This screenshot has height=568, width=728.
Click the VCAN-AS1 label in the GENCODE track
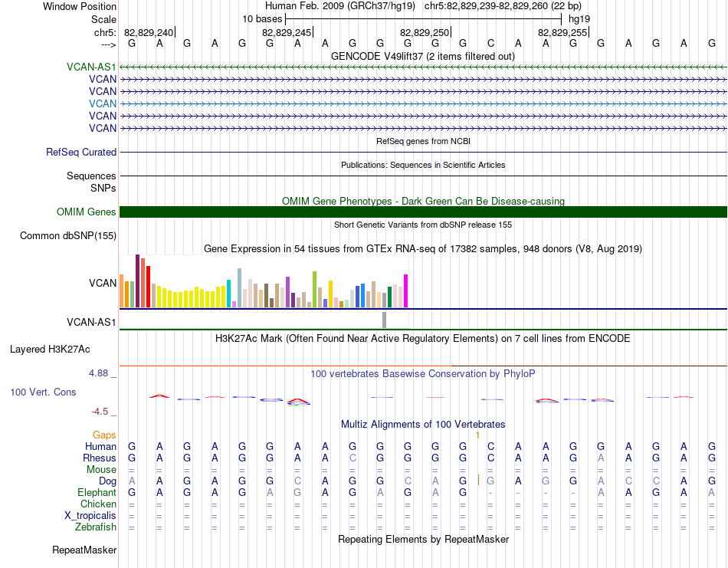tap(91, 67)
